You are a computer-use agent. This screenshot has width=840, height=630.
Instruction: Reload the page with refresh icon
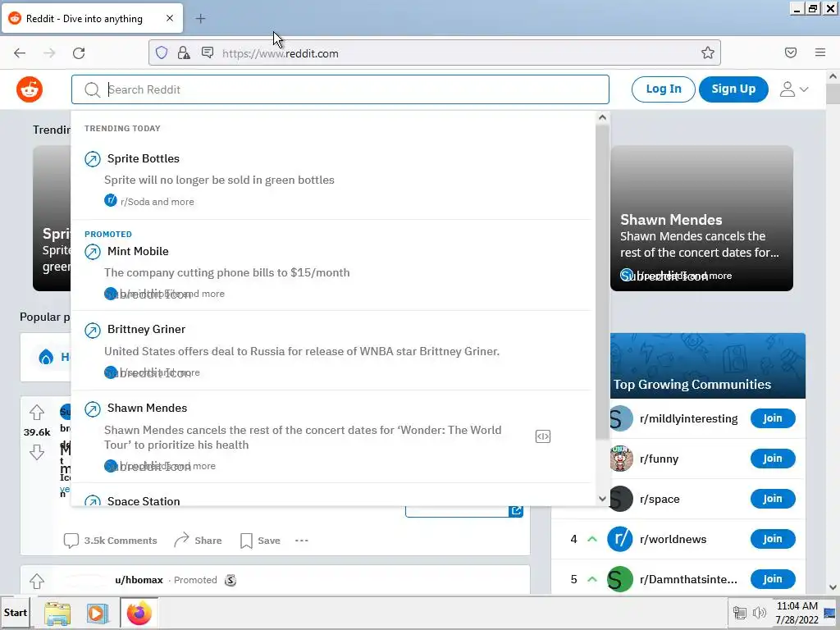79,53
